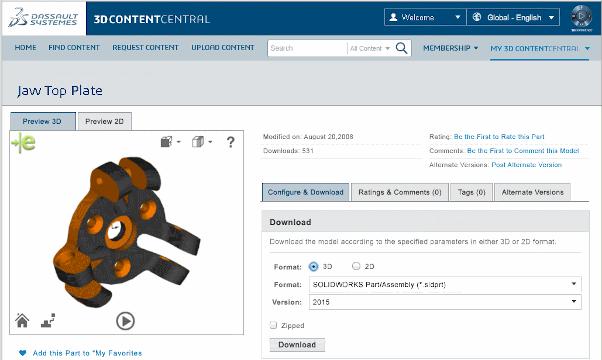
Task: Click the 3D ContentCentral logo title
Action: [152, 19]
